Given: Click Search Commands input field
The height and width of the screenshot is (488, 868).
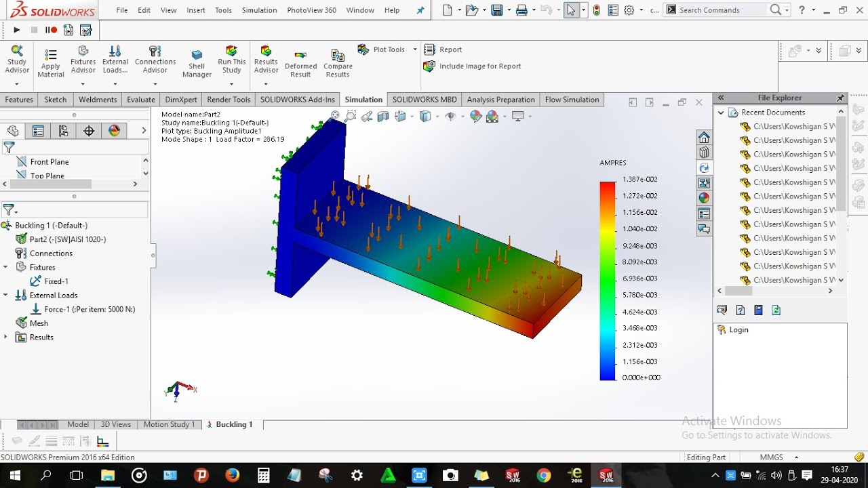Looking at the screenshot, I should coord(723,10).
